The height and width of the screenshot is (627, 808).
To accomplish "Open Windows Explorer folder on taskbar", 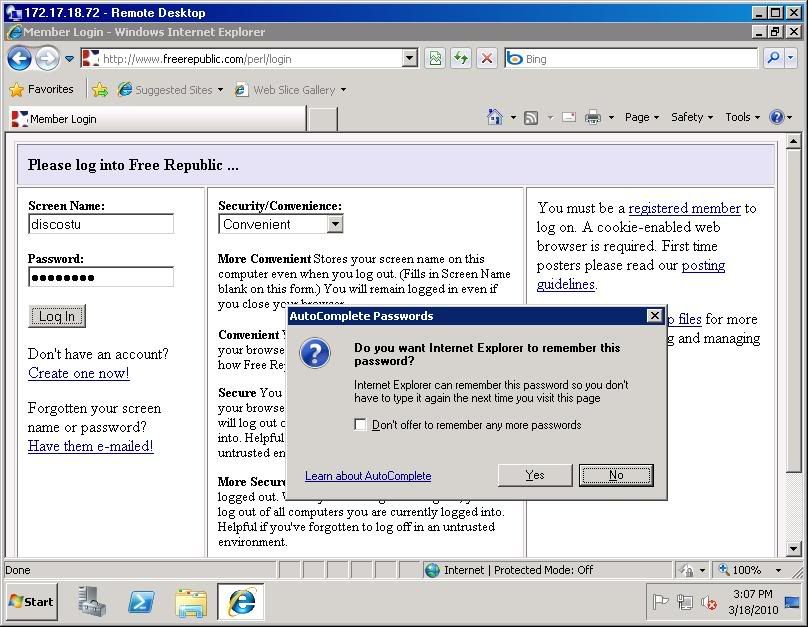I will [x=191, y=602].
